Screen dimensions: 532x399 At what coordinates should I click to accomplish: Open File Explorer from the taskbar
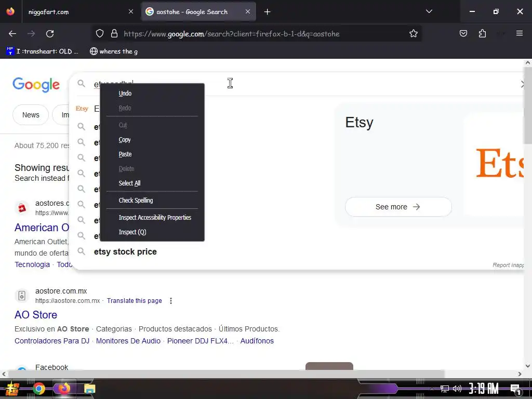coord(89,389)
